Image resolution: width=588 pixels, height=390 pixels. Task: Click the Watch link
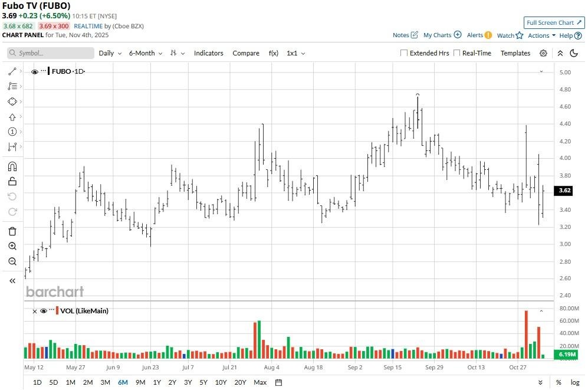click(x=505, y=35)
